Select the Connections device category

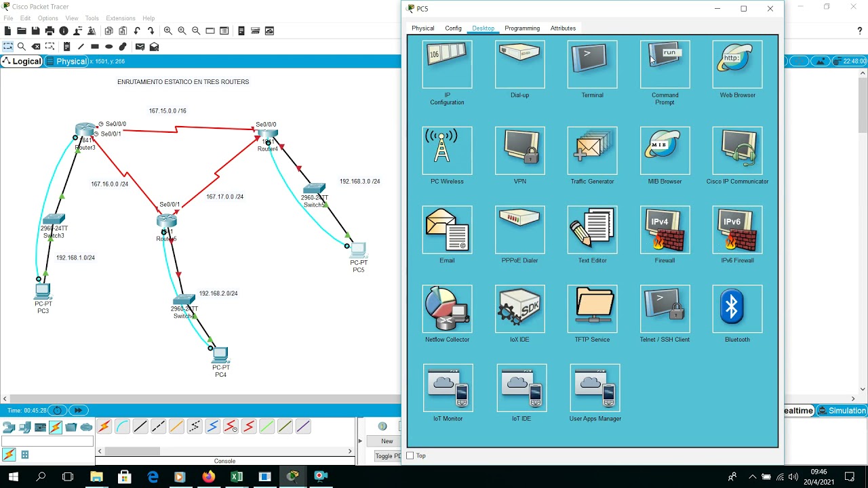point(56,427)
